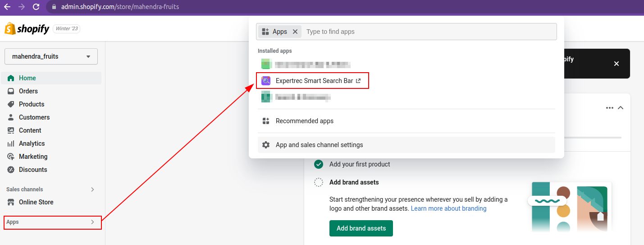The width and height of the screenshot is (644, 245).
Task: Open the mahendra_fruits store dropdown
Action: coord(51,56)
